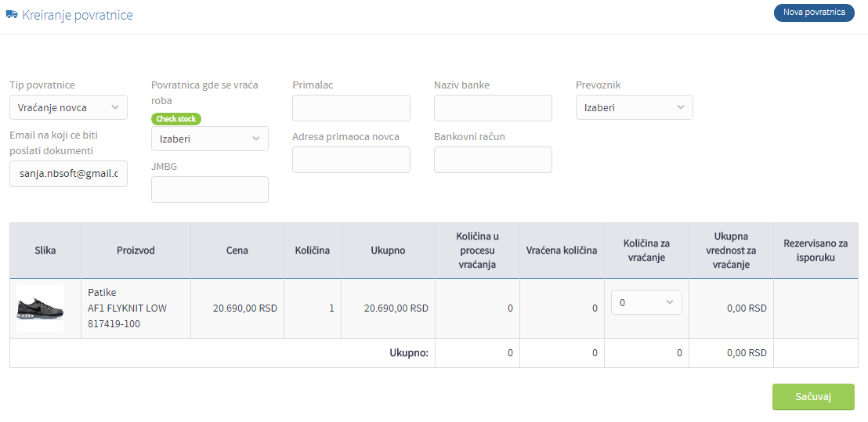The width and height of the screenshot is (868, 422).
Task: Click the Cena column header
Action: [237, 250]
